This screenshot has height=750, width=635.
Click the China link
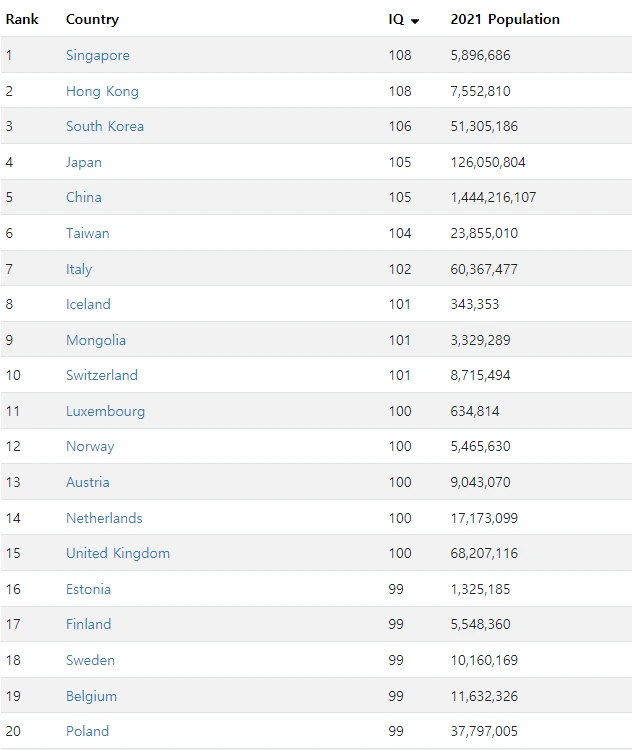(84, 197)
